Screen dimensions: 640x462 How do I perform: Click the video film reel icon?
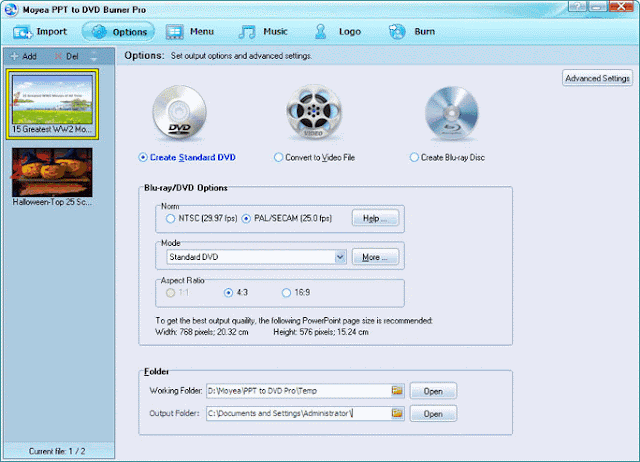(314, 112)
